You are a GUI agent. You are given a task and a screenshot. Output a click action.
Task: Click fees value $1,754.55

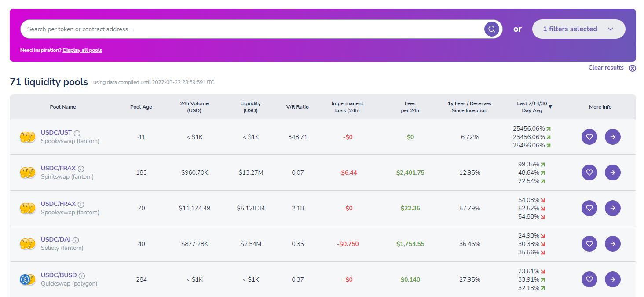(x=410, y=244)
